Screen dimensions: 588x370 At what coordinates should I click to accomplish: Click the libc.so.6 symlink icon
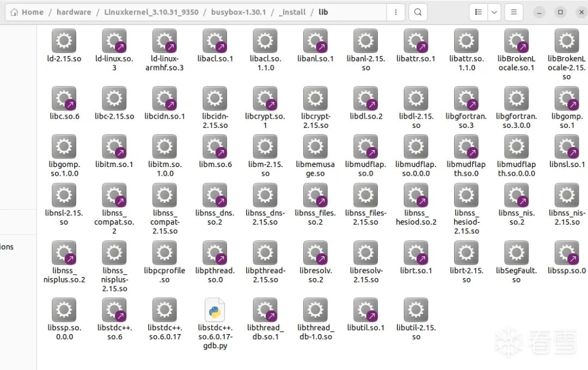pyautogui.click(x=64, y=98)
